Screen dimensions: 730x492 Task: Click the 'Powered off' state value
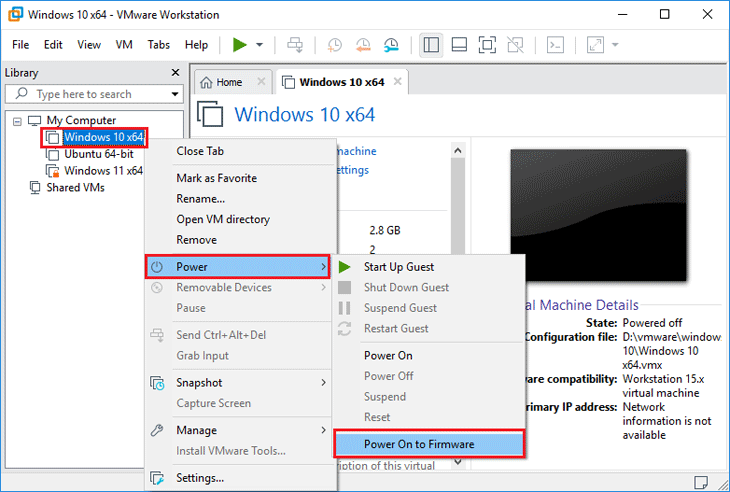pyautogui.click(x=652, y=323)
